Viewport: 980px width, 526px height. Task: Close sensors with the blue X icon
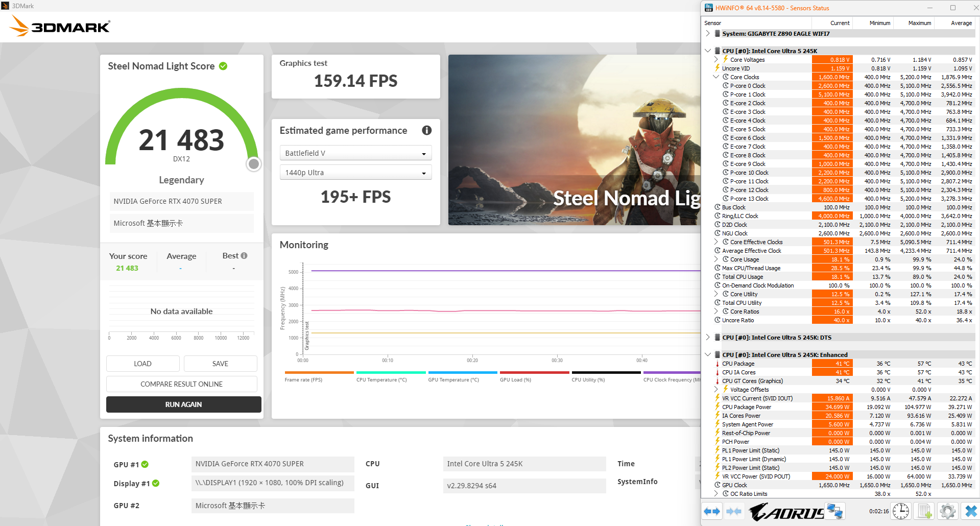point(970,511)
